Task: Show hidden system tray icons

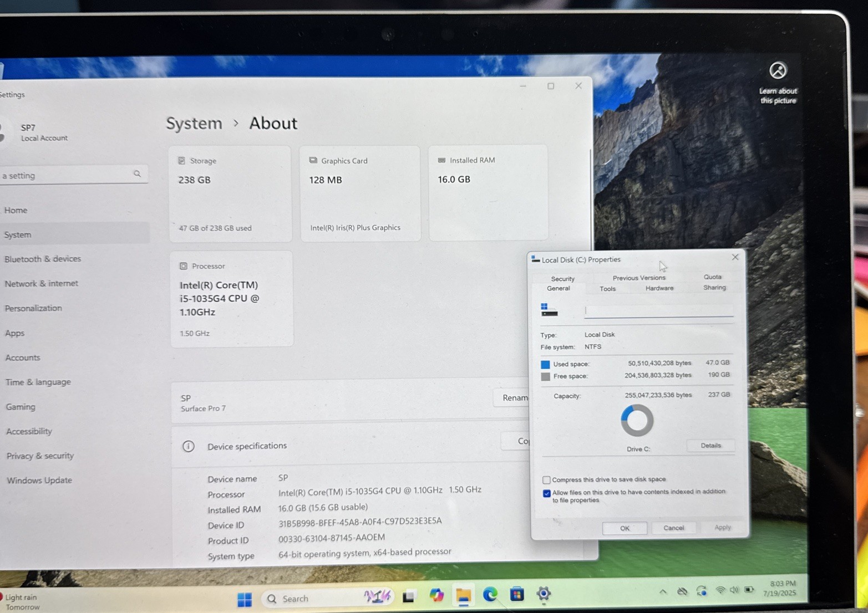Action: 663,591
